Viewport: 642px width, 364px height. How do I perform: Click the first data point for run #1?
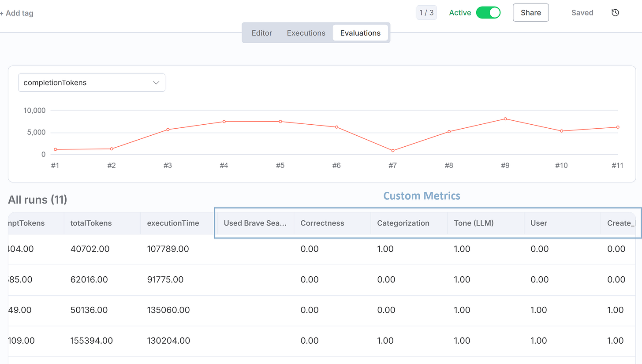click(x=55, y=149)
